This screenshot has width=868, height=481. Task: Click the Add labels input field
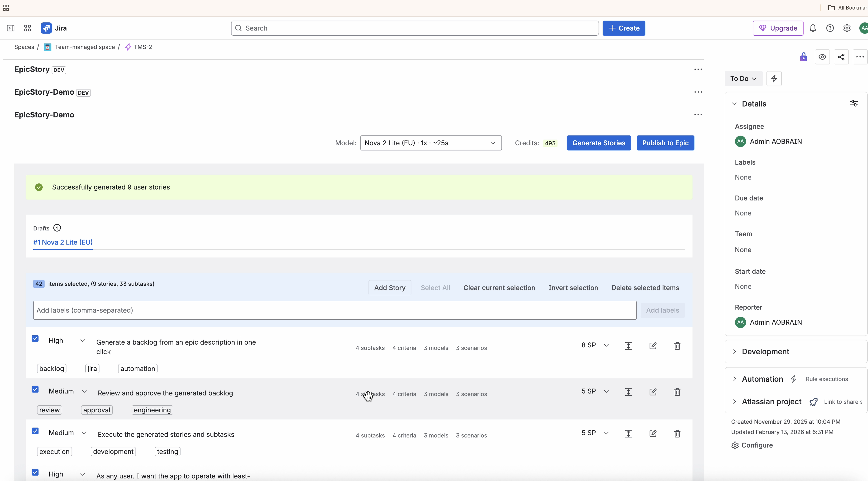click(334, 310)
